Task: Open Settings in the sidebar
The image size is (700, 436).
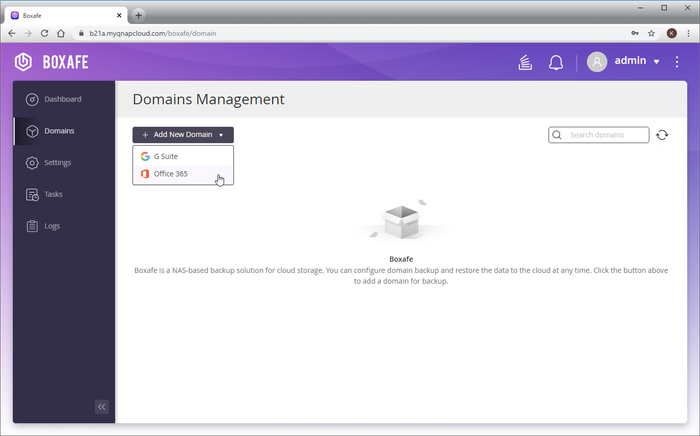Action: pos(63,162)
